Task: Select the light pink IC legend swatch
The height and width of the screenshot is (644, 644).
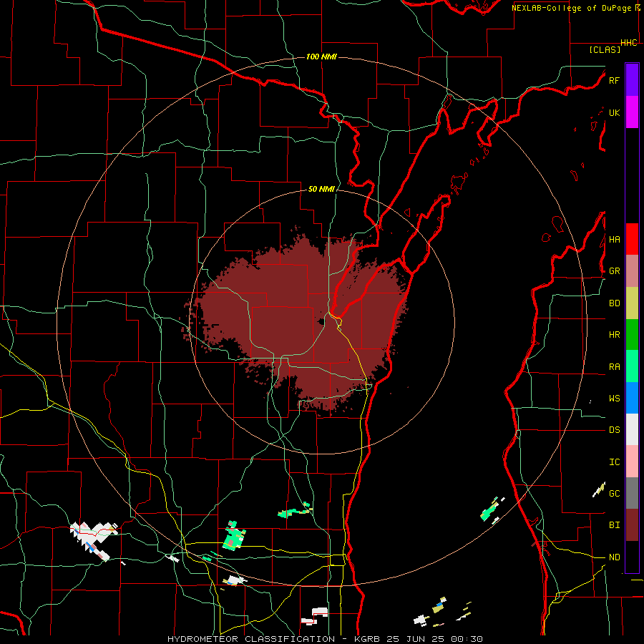Action: tap(632, 462)
